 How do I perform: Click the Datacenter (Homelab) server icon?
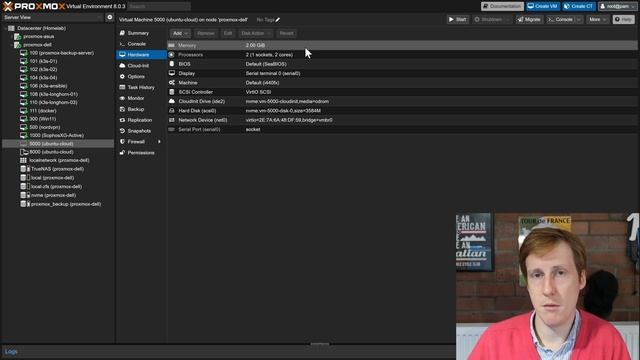click(11, 28)
